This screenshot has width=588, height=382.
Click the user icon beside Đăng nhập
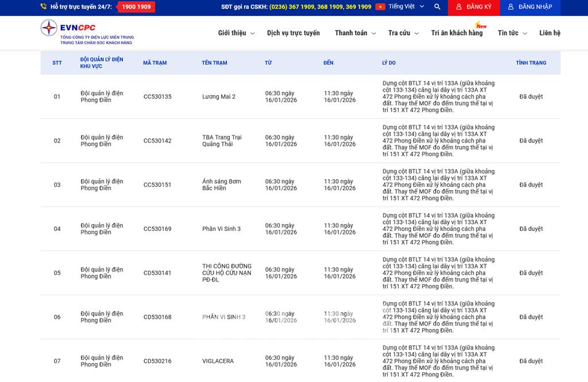(x=510, y=7)
